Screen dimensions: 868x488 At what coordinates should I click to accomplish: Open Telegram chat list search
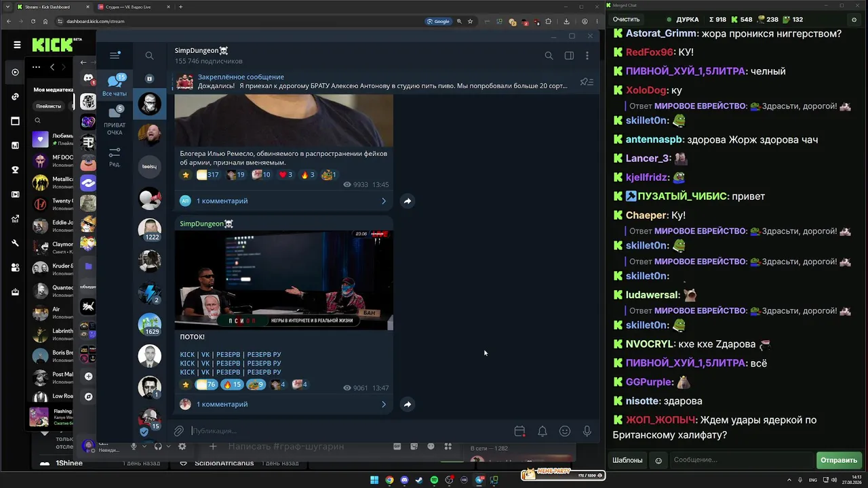[149, 56]
